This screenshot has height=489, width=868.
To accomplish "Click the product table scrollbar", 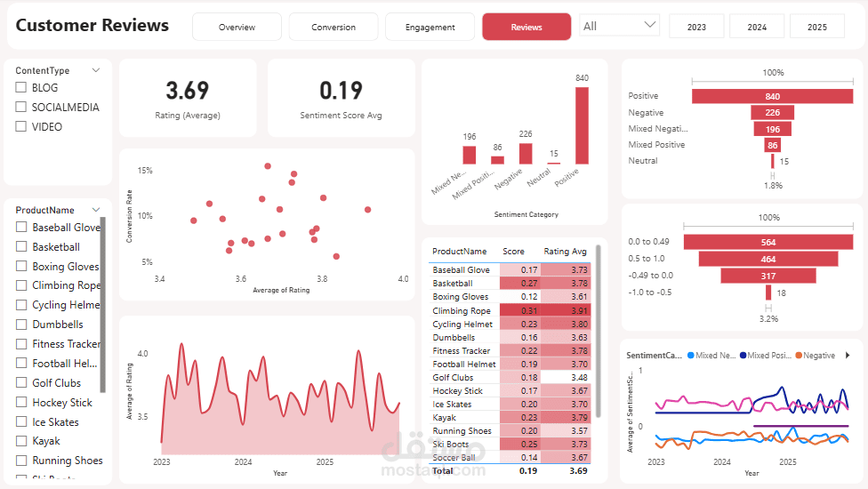I will [598, 331].
